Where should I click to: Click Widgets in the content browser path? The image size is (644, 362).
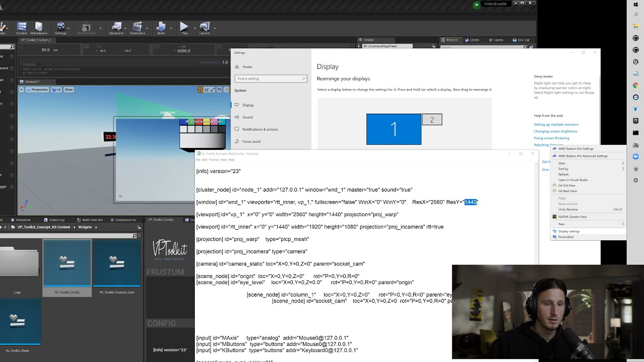pos(85,227)
